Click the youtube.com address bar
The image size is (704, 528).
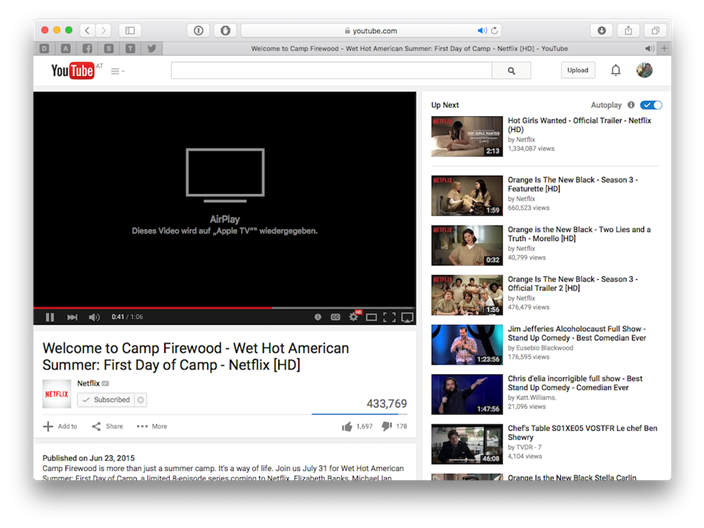point(371,31)
